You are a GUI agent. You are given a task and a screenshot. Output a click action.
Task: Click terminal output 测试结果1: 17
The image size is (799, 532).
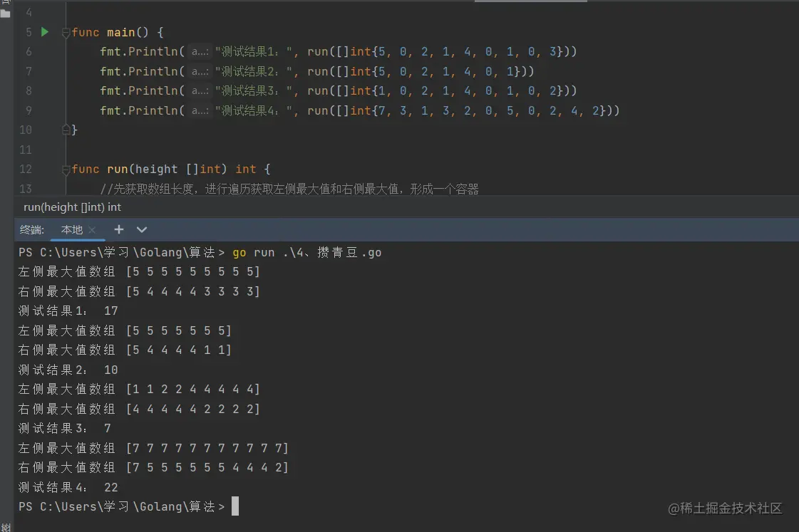68,311
